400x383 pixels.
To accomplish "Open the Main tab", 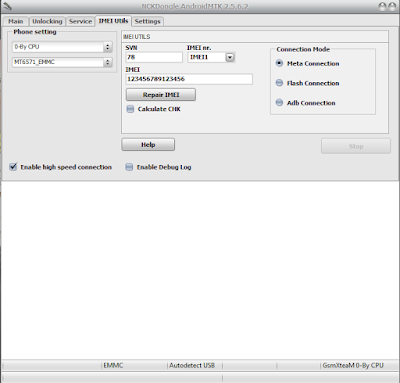I will point(16,21).
